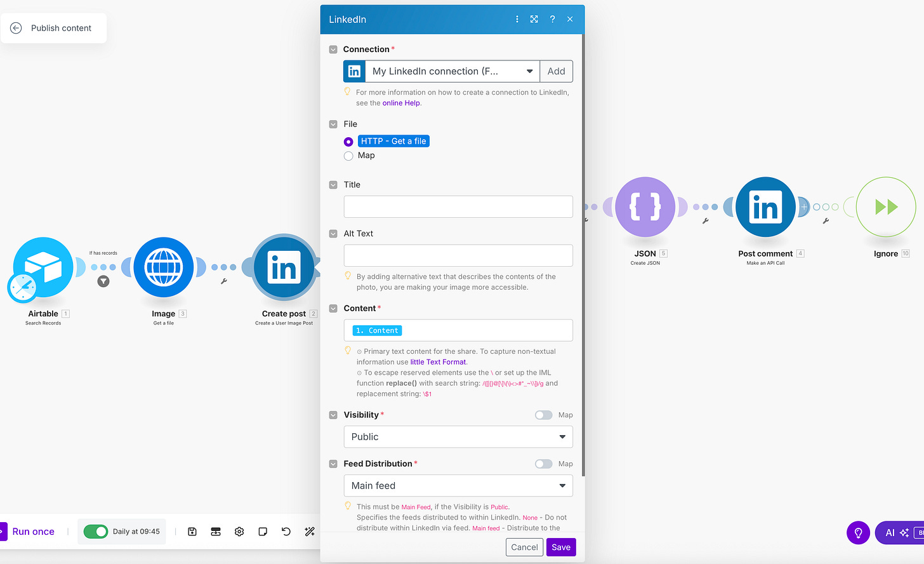The width and height of the screenshot is (924, 564).
Task: Open the Feed Distribution Main feed dropdown
Action: [458, 486]
